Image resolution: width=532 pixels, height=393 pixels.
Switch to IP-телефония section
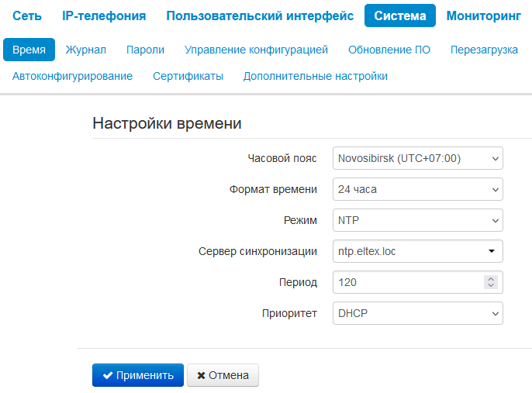coord(104,16)
